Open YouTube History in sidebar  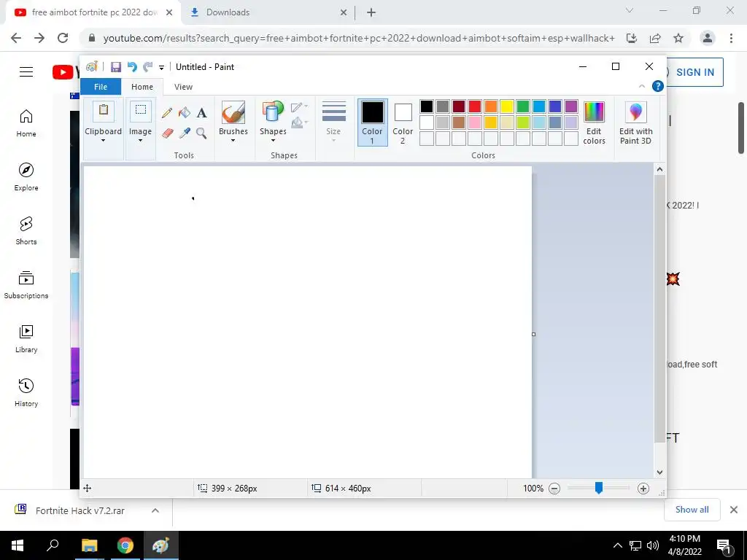(26, 392)
